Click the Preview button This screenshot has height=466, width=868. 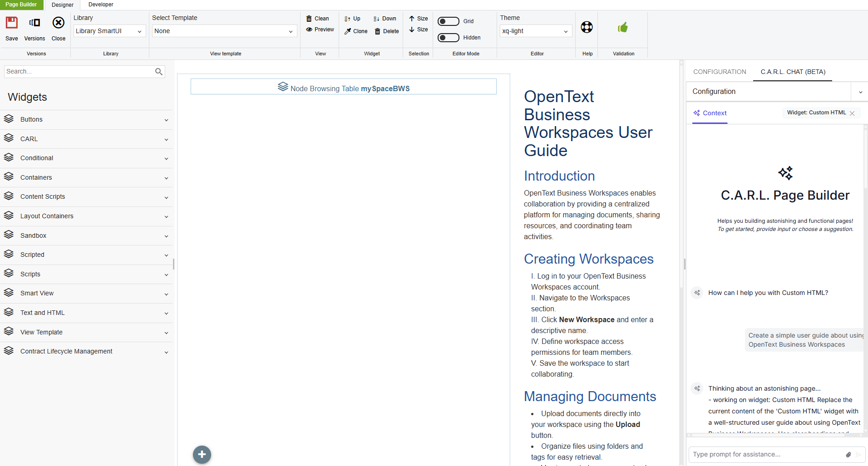(320, 29)
